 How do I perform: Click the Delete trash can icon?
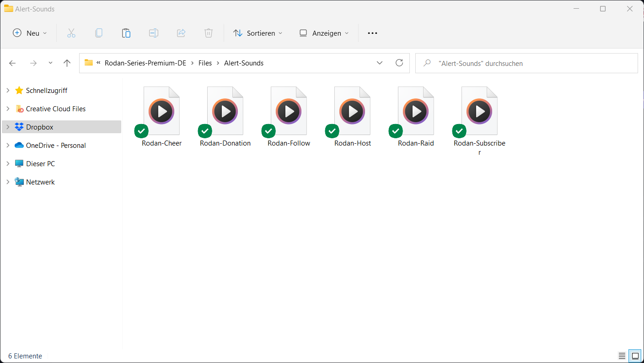click(x=208, y=33)
